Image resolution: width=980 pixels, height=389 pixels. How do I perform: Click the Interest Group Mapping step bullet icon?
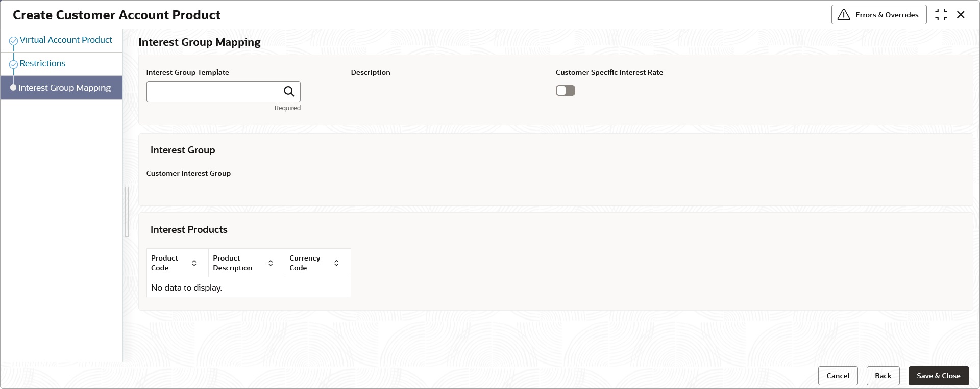(x=13, y=88)
